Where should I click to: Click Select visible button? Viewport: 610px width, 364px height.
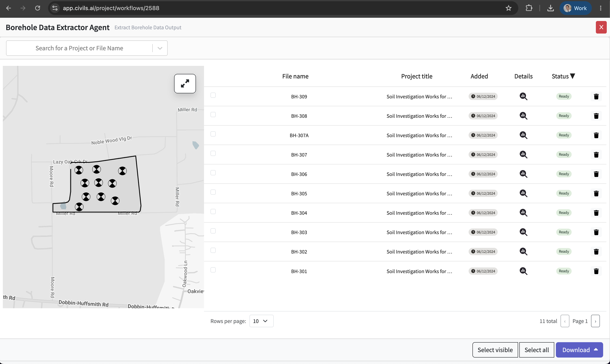click(x=495, y=350)
